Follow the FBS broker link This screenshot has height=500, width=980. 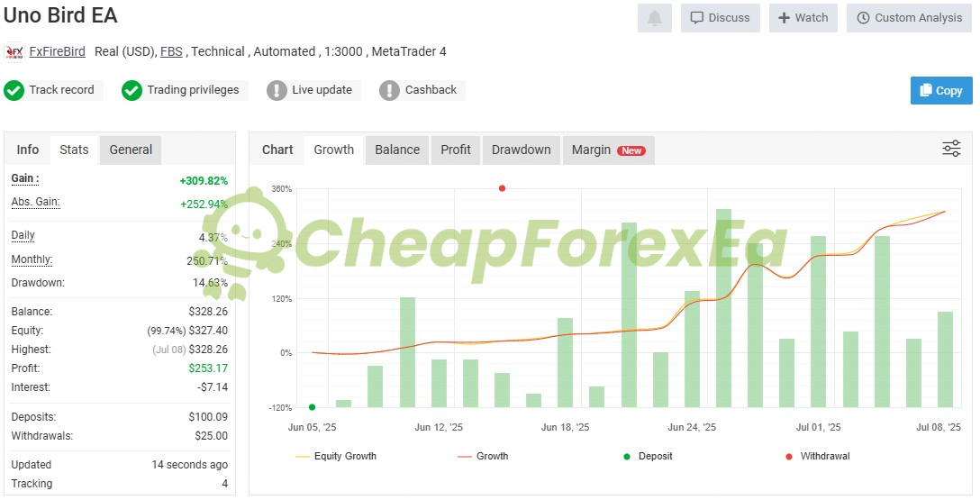point(171,52)
